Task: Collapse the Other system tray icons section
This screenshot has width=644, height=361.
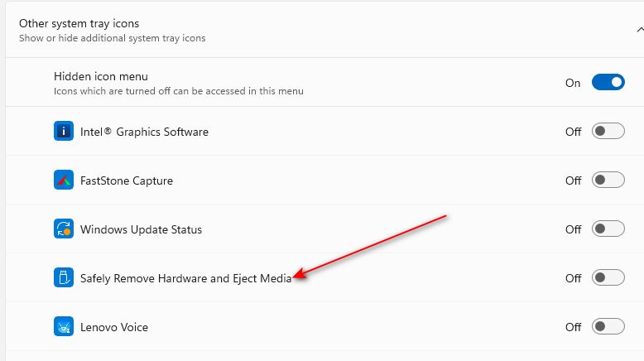Action: [x=640, y=30]
